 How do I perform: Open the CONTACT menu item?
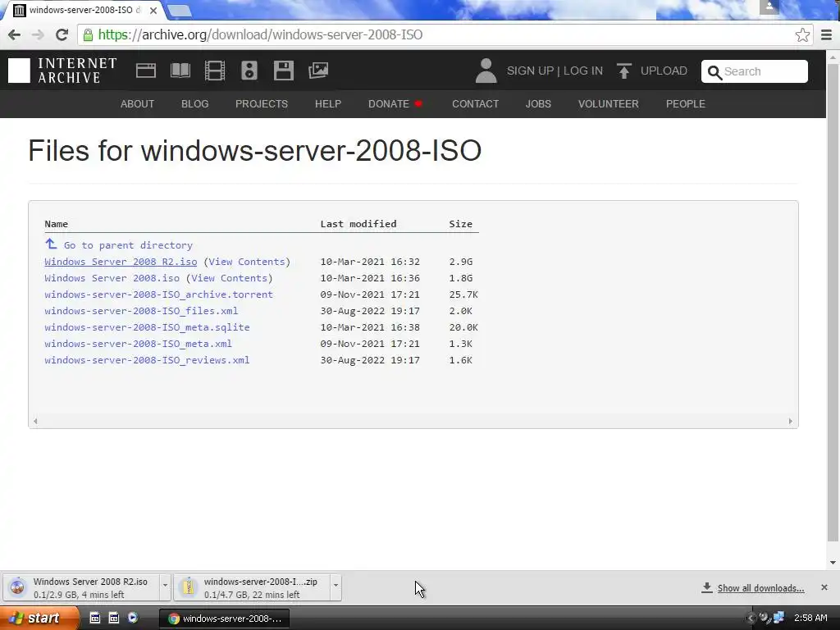click(x=475, y=104)
